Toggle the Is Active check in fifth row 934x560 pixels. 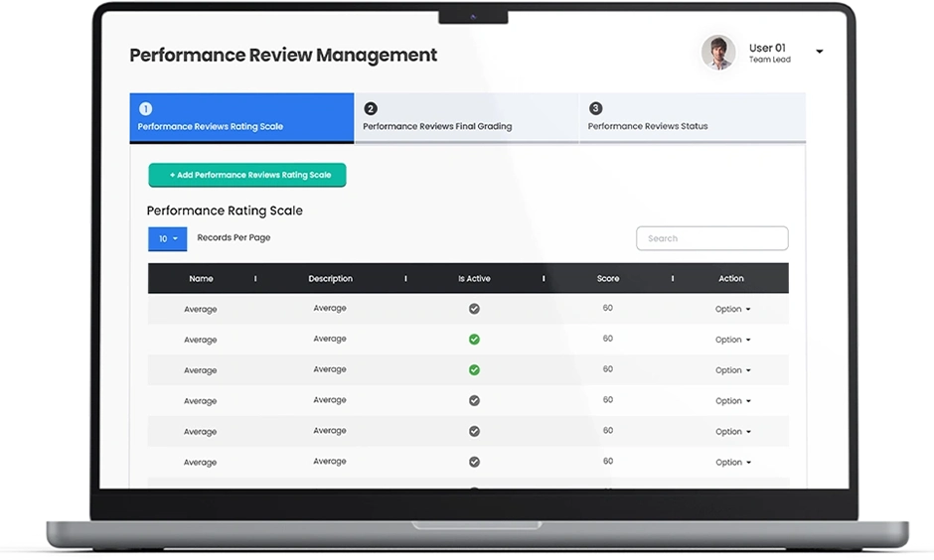coord(474,432)
